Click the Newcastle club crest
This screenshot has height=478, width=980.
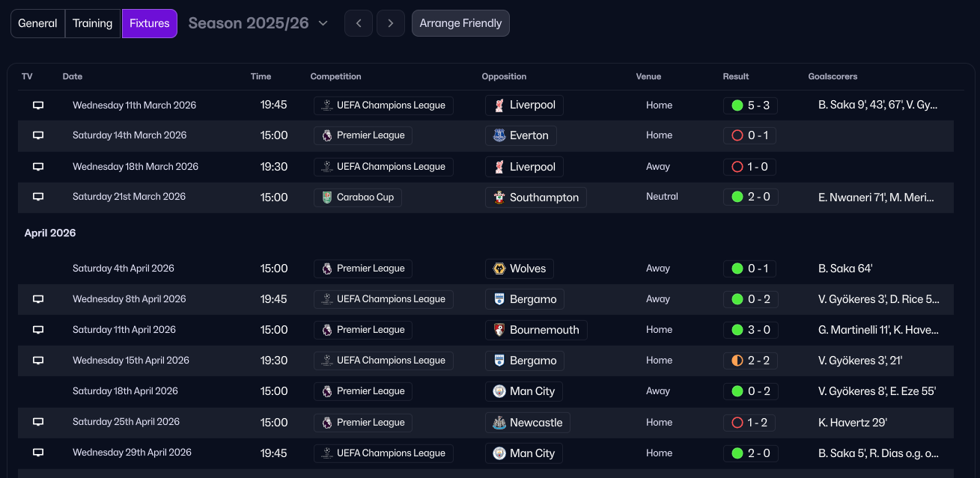tap(499, 423)
